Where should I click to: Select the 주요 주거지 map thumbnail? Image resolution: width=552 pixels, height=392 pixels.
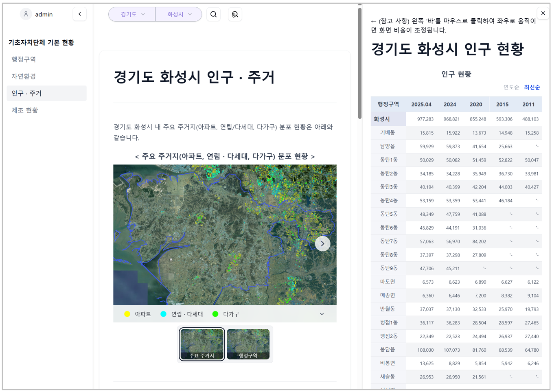click(202, 344)
